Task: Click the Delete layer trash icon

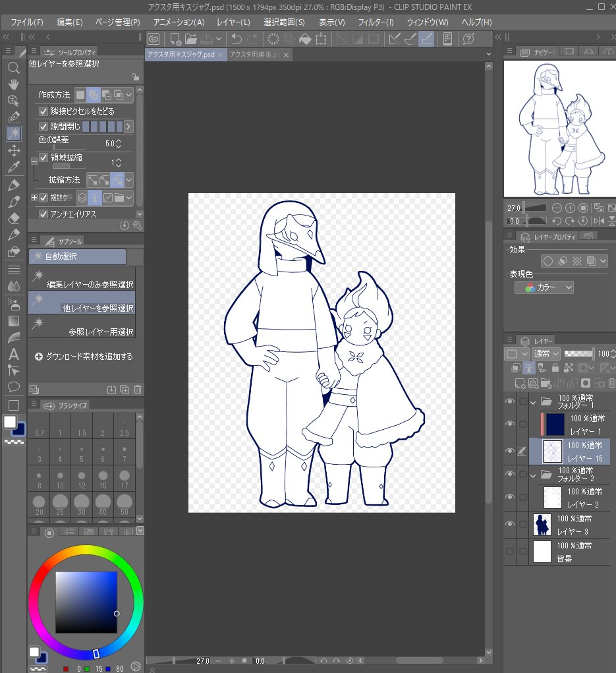Action: click(x=611, y=383)
